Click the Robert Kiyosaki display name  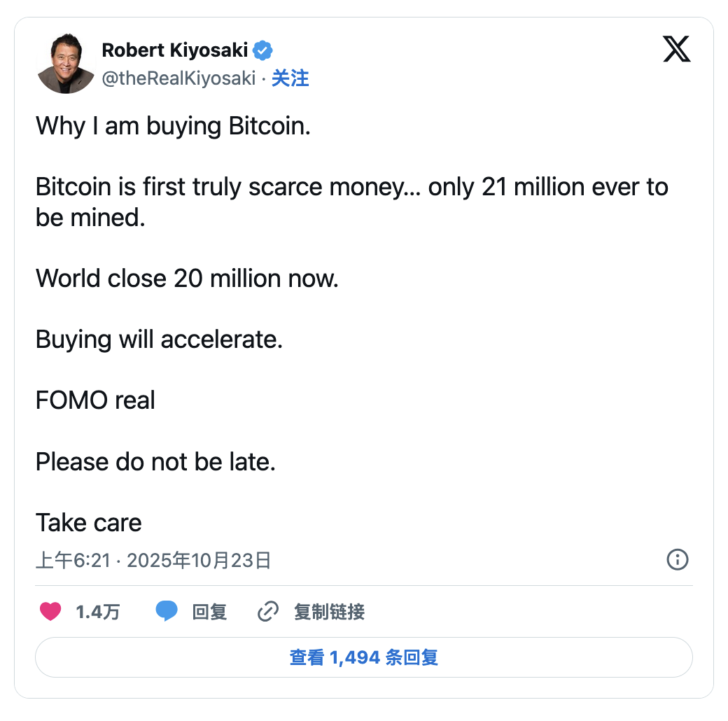tap(175, 50)
